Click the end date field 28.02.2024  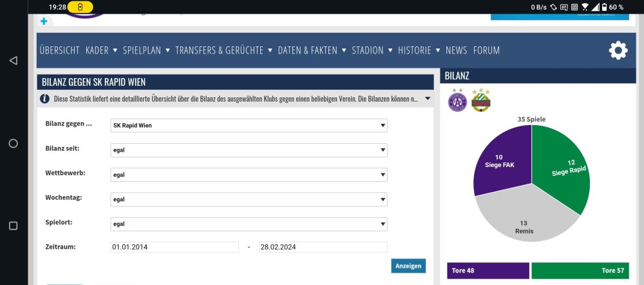point(323,247)
